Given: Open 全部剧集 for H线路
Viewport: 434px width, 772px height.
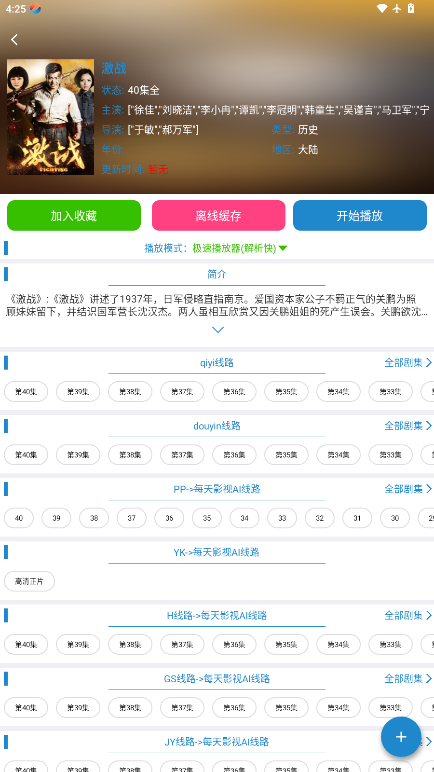Looking at the screenshot, I should 408,615.
